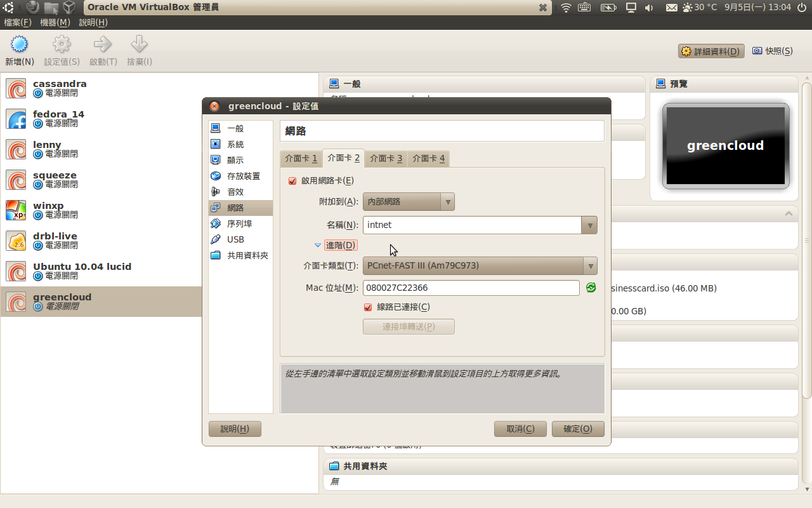Click the 設定值(S) gear toolbar icon
The height and width of the screenshot is (508, 812).
[x=62, y=44]
